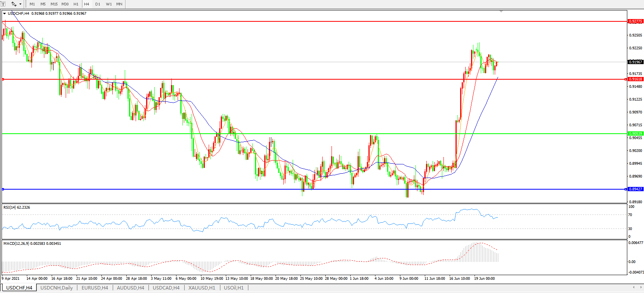Screen dimensions: 644x293
Task: Click tab scroll left arrow at bottom right
Action: click(634, 288)
